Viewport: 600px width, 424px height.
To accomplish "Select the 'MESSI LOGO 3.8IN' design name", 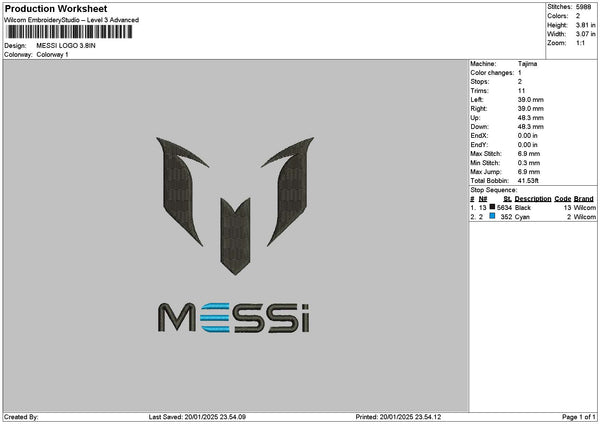I will tap(66, 46).
